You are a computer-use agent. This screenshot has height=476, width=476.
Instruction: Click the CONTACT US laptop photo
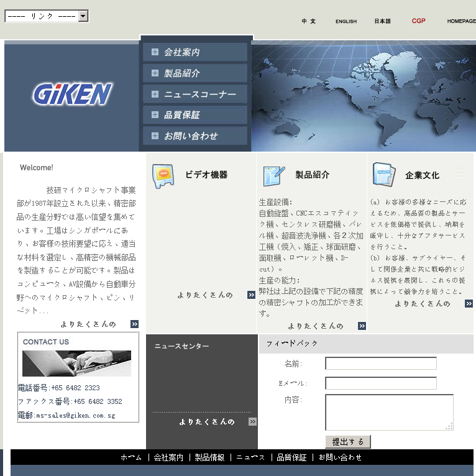point(77,364)
